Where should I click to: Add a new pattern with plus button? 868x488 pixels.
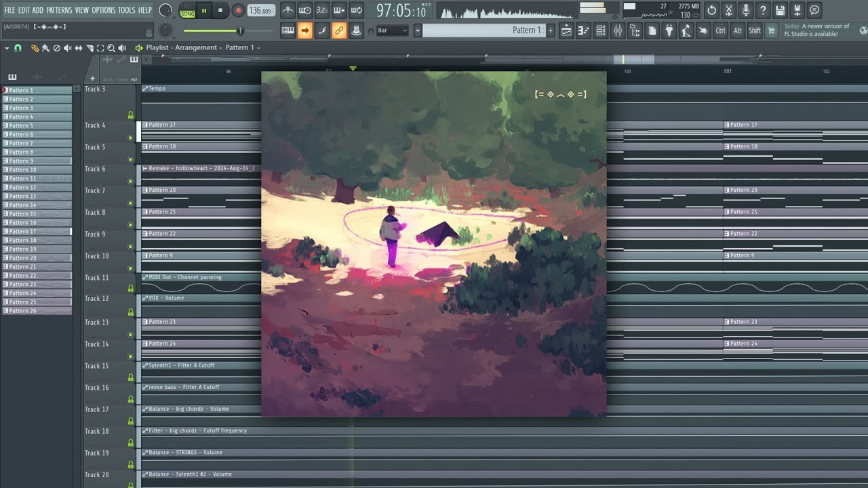point(550,30)
